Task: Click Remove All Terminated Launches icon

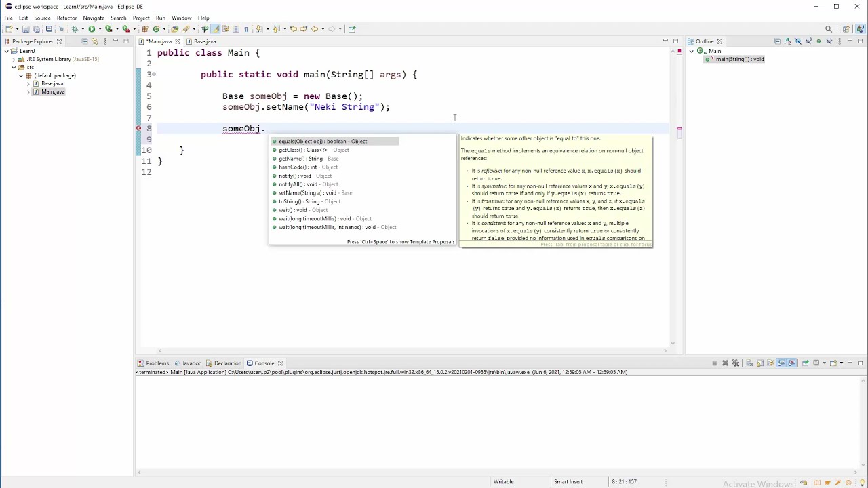Action: [x=736, y=363]
